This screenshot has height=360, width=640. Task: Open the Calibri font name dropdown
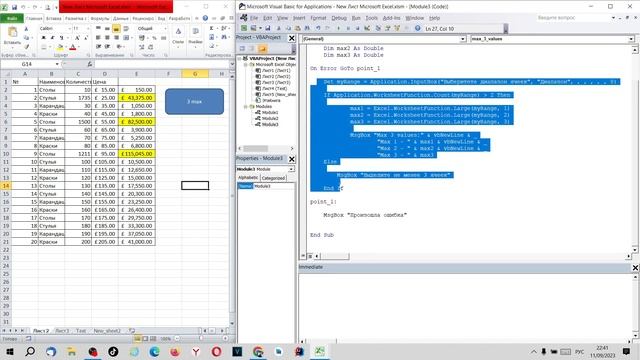[x=69, y=29]
